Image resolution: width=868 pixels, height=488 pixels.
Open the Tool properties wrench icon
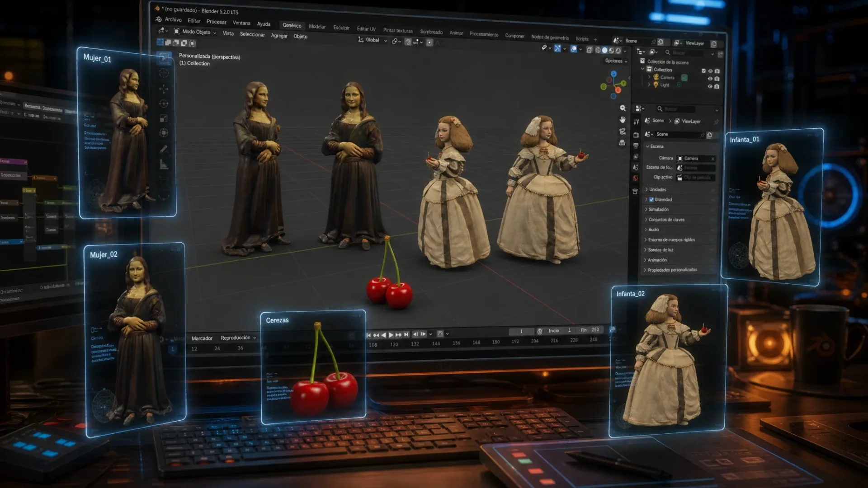[x=636, y=122]
